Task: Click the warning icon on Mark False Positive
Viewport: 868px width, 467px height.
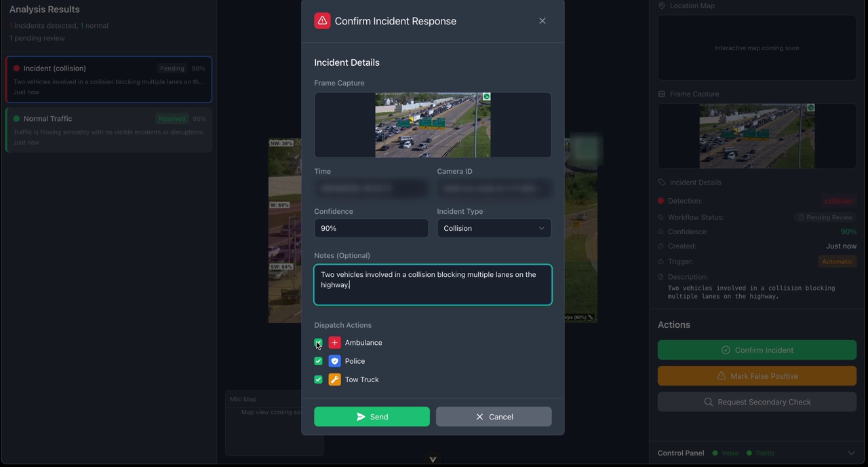Action: tap(721, 376)
